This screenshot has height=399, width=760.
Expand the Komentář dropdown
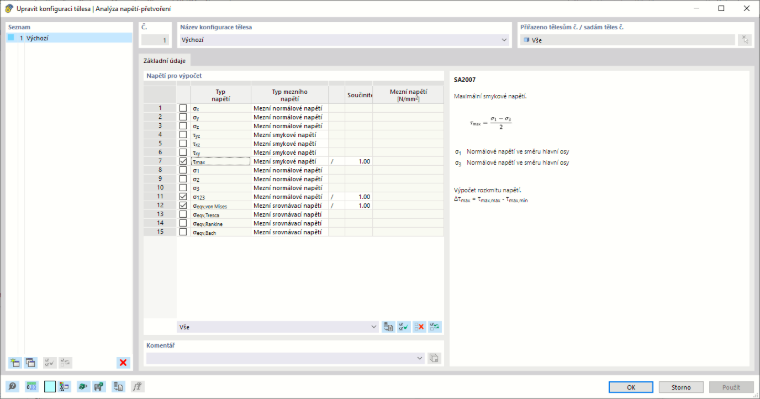420,358
